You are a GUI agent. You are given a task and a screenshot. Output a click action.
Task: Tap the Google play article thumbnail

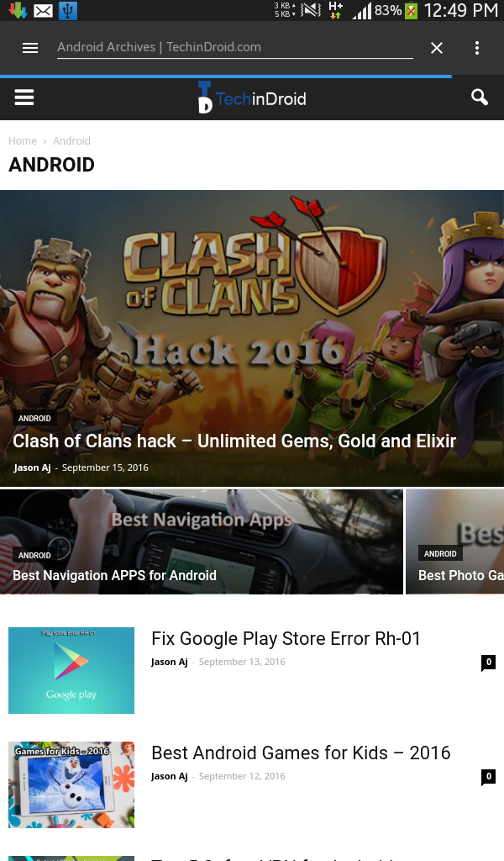point(71,670)
